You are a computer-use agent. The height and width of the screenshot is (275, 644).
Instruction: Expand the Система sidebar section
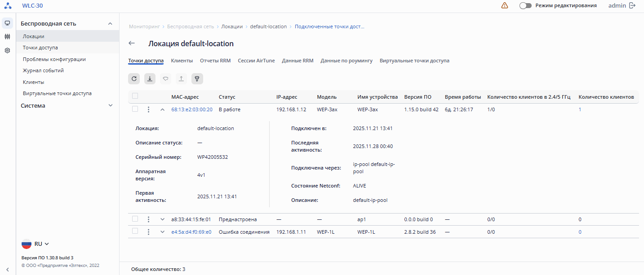click(110, 106)
